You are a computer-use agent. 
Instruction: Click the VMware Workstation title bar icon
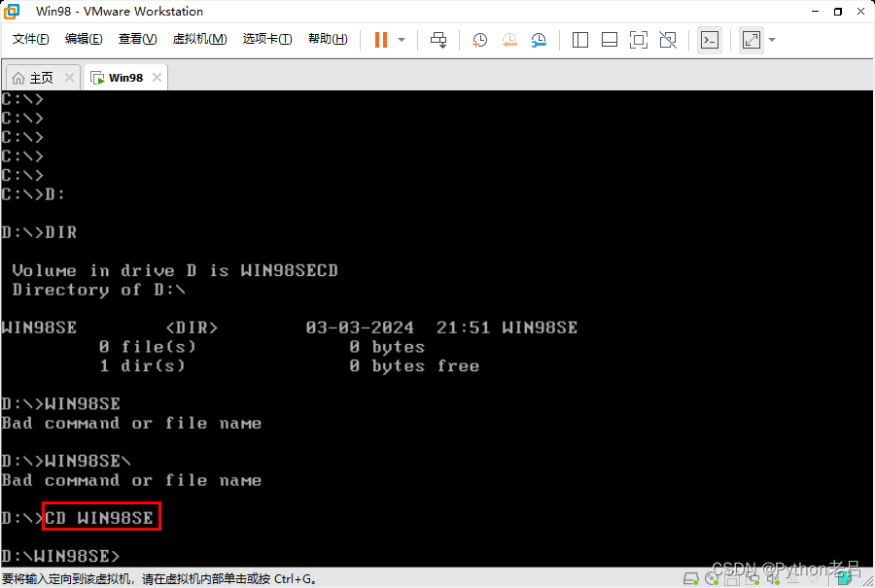click(11, 11)
